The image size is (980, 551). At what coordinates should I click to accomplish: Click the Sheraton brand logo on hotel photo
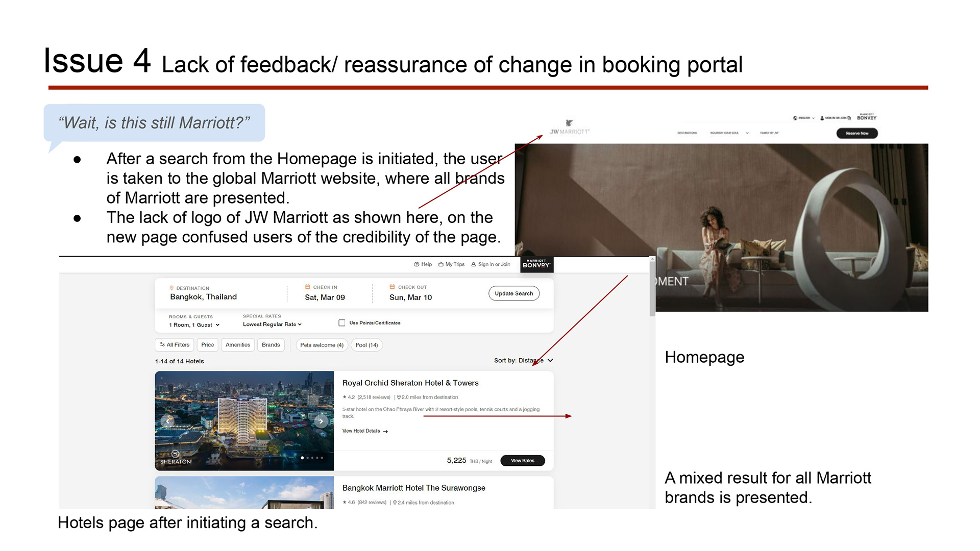tap(176, 458)
